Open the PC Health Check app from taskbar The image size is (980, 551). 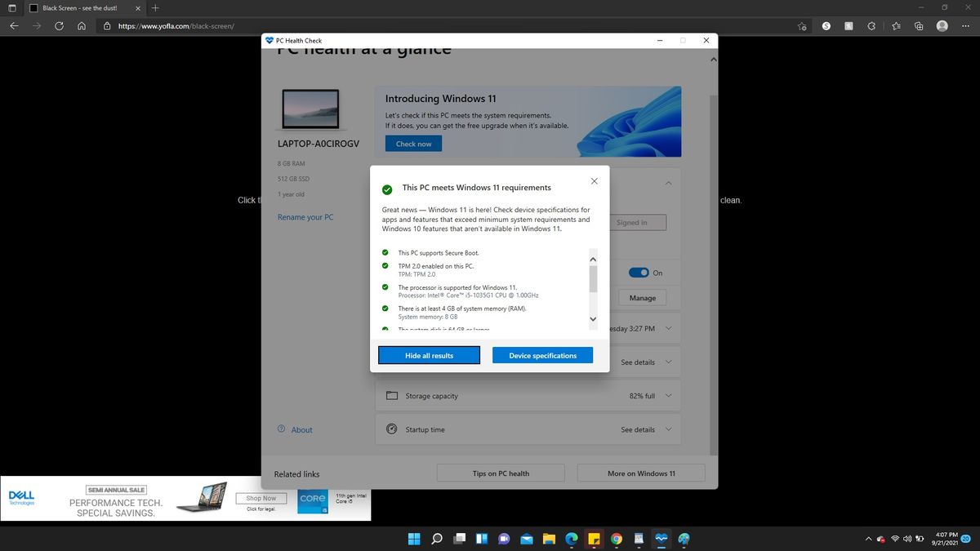(660, 538)
